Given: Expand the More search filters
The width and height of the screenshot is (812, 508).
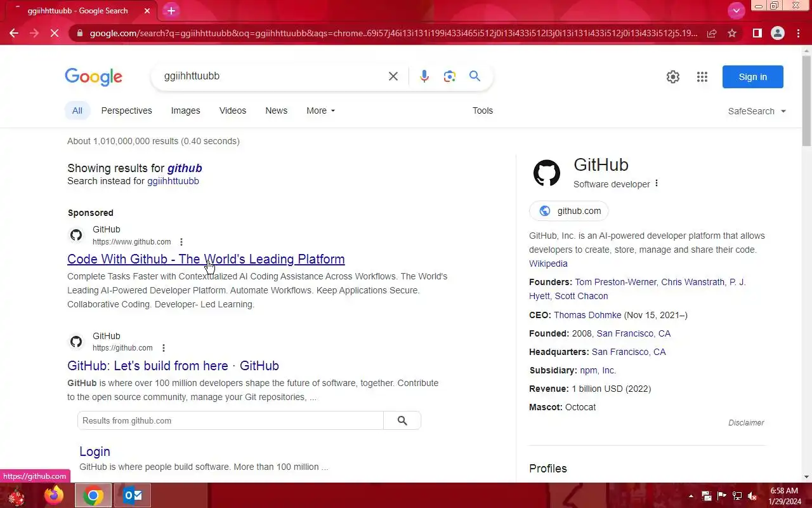Looking at the screenshot, I should click(320, 110).
